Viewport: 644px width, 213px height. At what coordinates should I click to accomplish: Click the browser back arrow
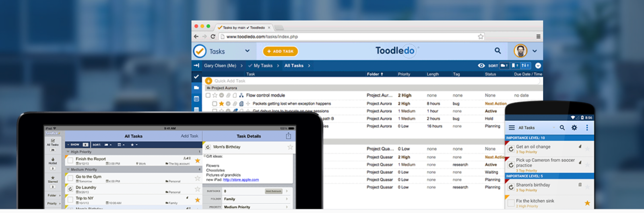coord(196,36)
